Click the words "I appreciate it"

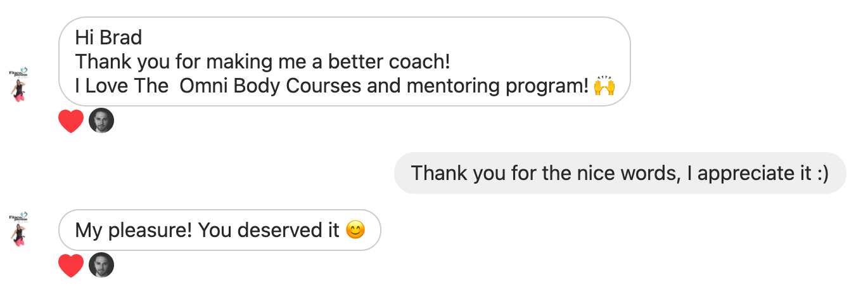pyautogui.click(x=747, y=173)
